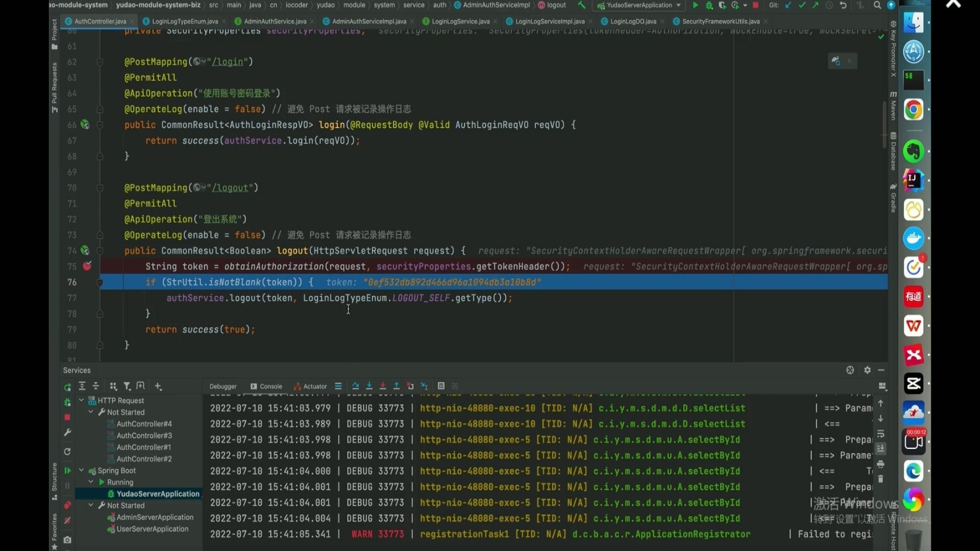Toggle code fold marker at line 74
Viewport: 980px width, 551px height.
tap(100, 251)
